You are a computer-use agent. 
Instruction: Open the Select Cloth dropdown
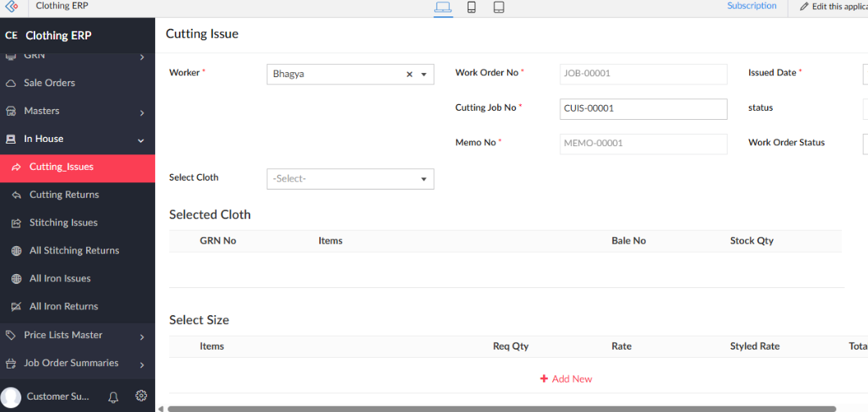349,179
